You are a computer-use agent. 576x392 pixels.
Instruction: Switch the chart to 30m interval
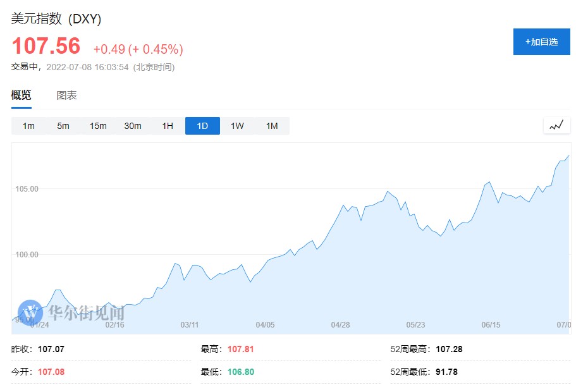coord(133,126)
